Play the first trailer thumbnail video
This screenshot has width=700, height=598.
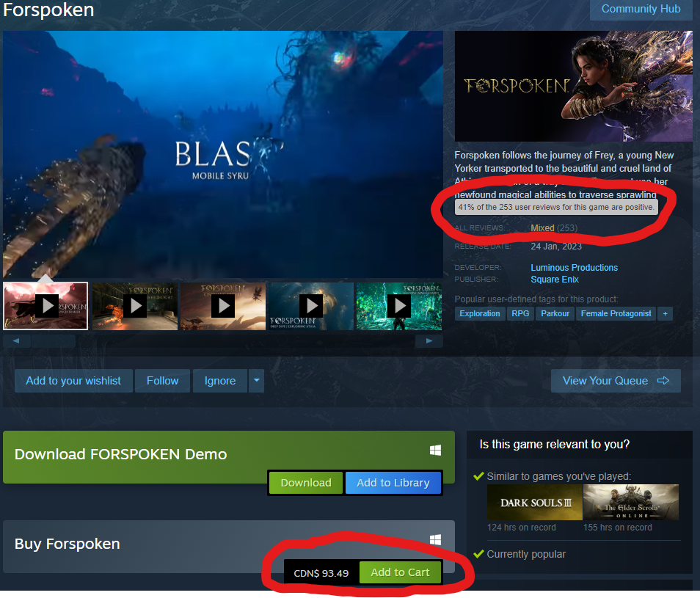tap(45, 306)
